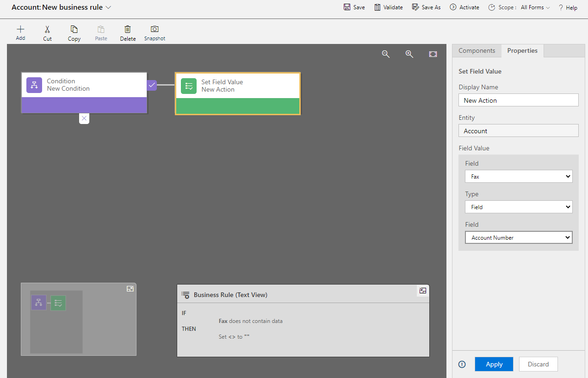The height and width of the screenshot is (378, 588).
Task: Open Help from the top bar
Action: 568,7
